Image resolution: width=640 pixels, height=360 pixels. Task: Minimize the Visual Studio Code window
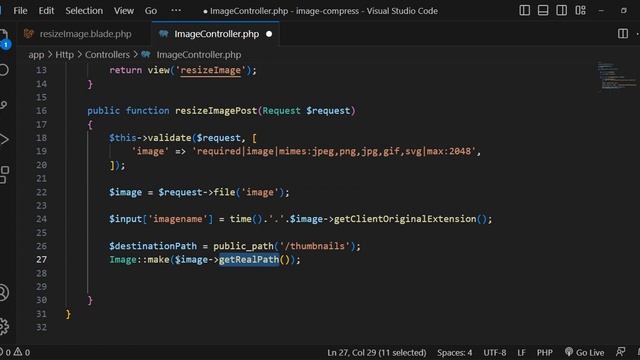(x=601, y=11)
